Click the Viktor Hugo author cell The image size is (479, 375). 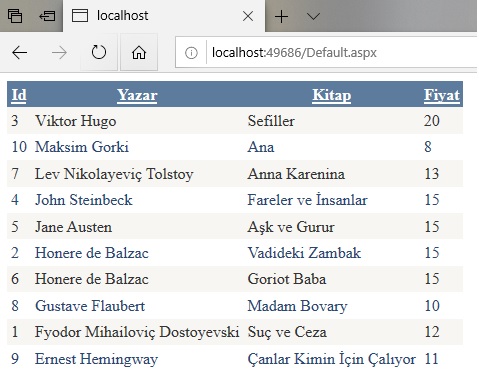(76, 121)
